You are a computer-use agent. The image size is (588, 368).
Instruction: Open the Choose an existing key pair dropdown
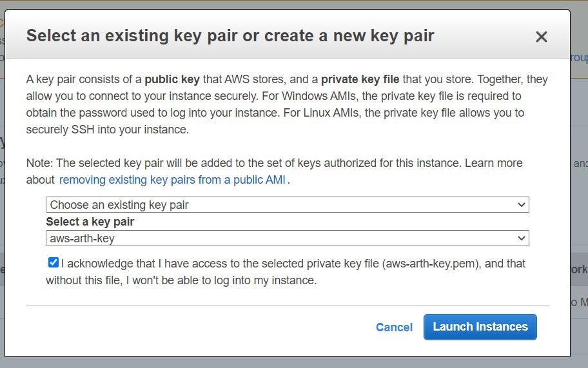coord(288,204)
